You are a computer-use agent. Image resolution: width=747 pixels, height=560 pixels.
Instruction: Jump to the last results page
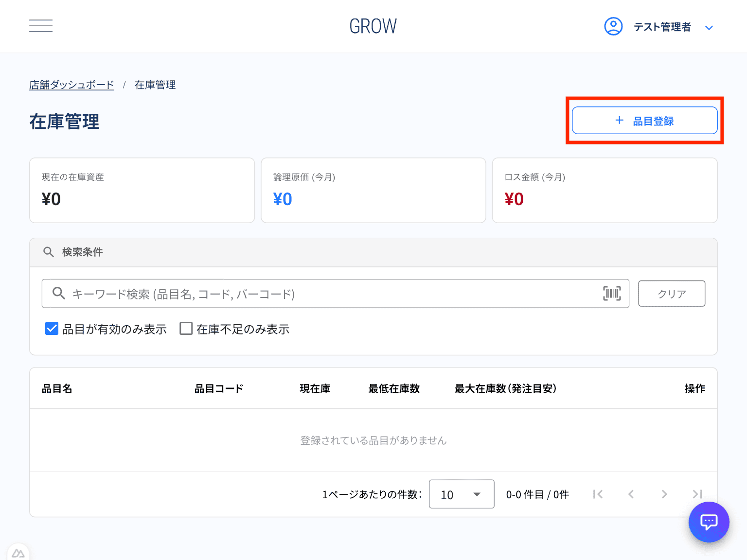click(x=697, y=494)
